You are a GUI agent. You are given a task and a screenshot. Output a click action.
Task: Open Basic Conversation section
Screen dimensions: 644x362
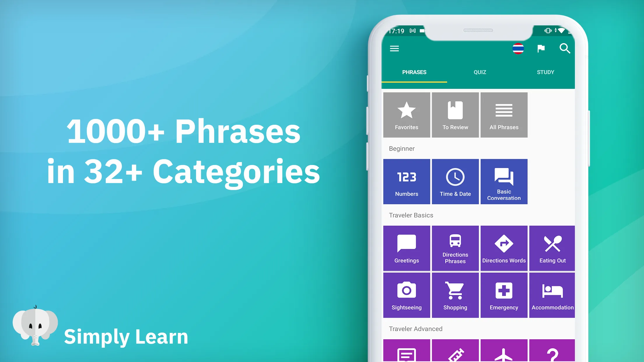(504, 181)
